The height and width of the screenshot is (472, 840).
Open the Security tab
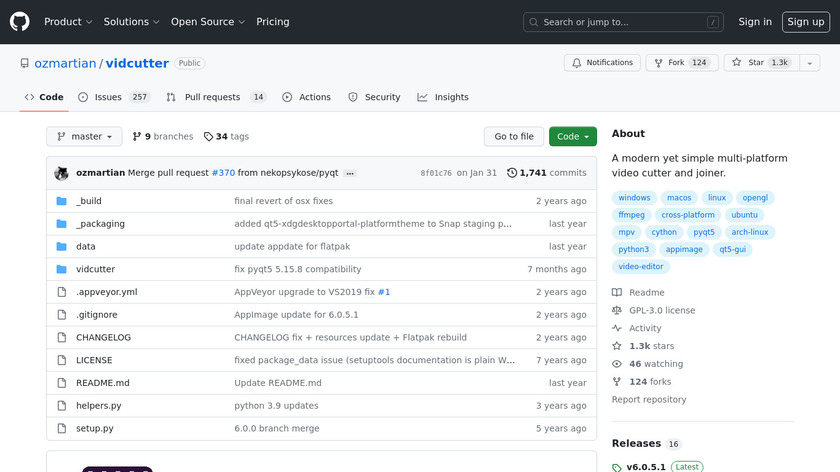tap(374, 97)
